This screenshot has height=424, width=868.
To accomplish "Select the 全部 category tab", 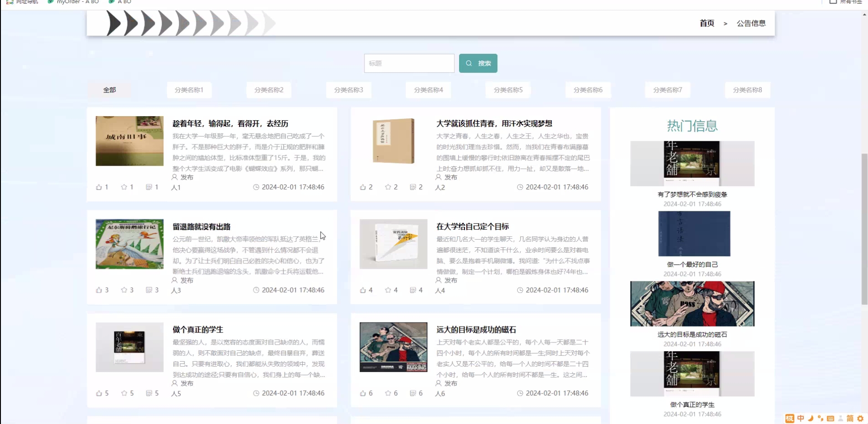I will [109, 90].
